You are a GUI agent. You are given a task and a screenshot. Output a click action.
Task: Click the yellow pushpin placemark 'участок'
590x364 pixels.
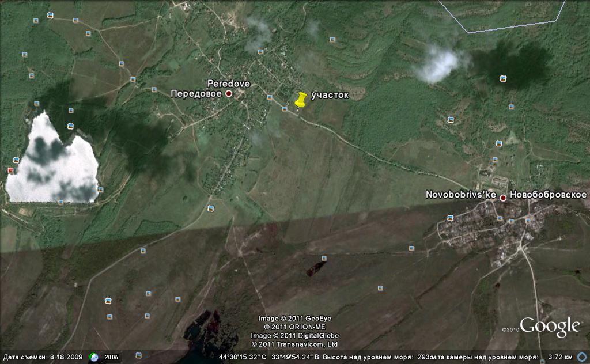pos(300,100)
